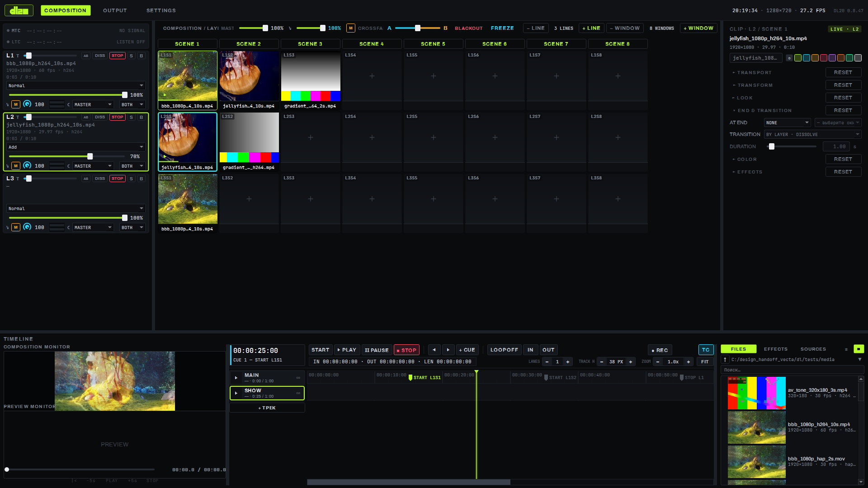The image size is (868, 488).
Task: Pick the purple clip color swatch
Action: tap(832, 58)
